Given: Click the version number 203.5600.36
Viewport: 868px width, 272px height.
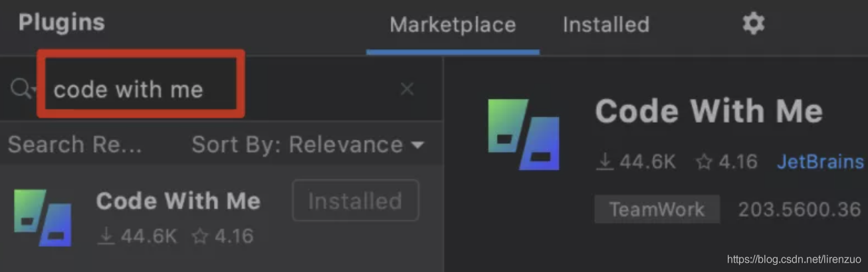Looking at the screenshot, I should click(x=799, y=209).
